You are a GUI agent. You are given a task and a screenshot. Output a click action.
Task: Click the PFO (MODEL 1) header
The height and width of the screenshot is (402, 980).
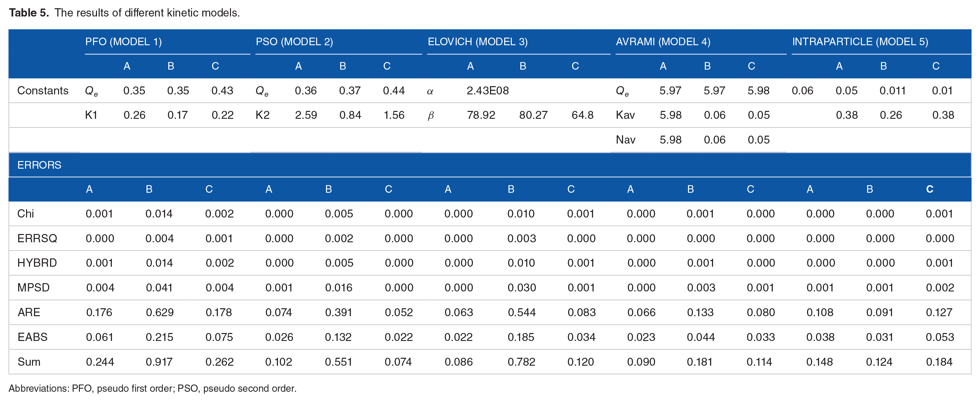coord(123,42)
